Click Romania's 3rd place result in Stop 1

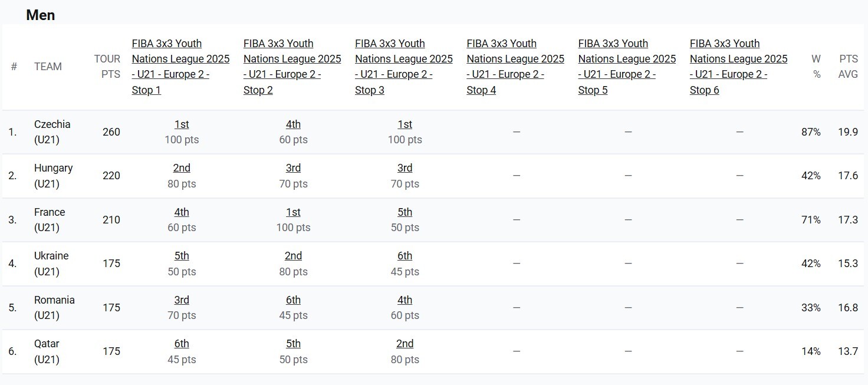click(182, 300)
